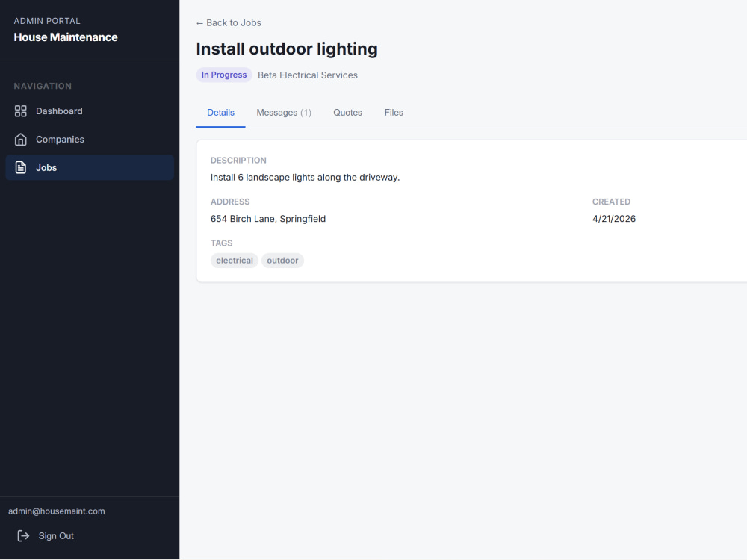Switch to the Details tab
747x560 pixels.
coord(220,113)
